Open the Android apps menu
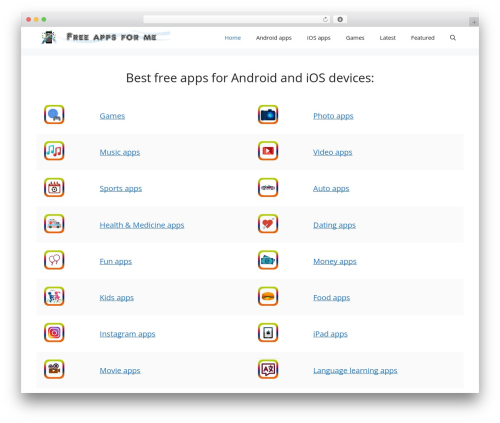 (274, 38)
